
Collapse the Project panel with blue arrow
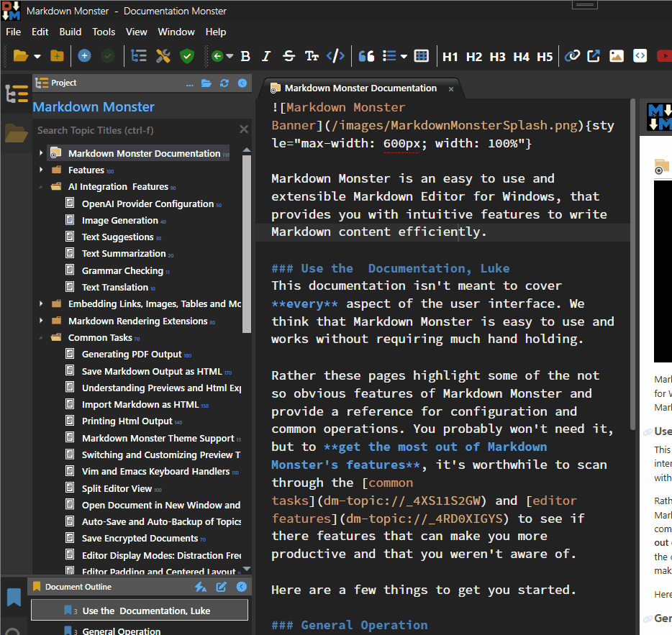click(242, 83)
